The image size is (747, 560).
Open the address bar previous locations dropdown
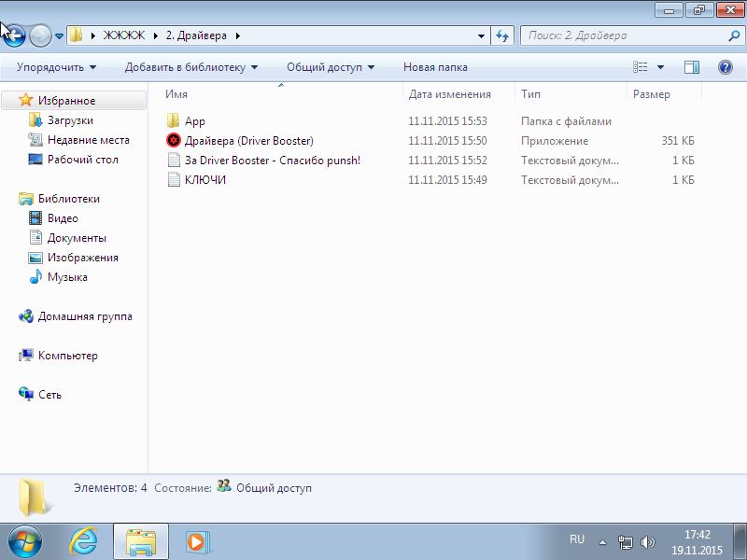click(481, 35)
